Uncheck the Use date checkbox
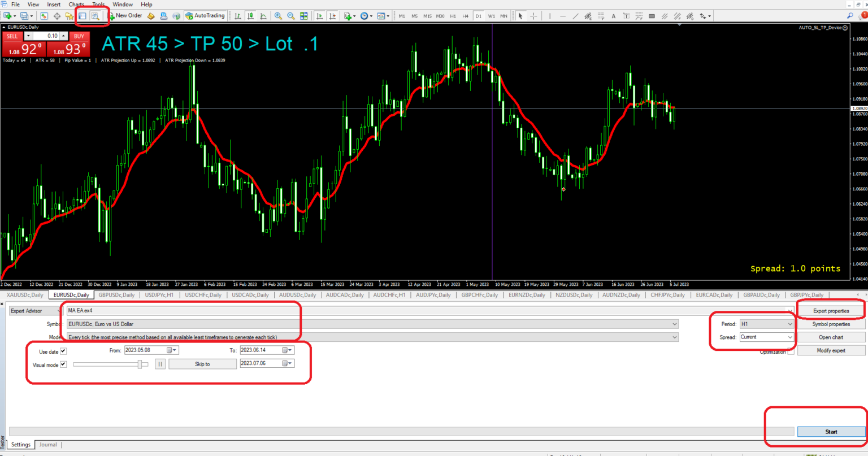The width and height of the screenshot is (868, 456). pos(63,351)
